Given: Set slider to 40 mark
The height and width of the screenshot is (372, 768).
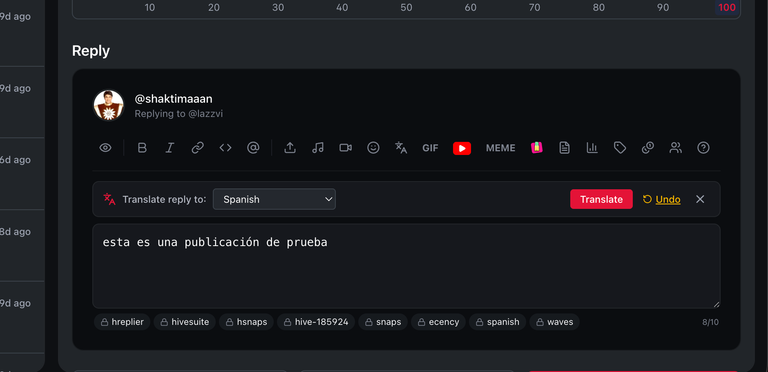Looking at the screenshot, I should pyautogui.click(x=342, y=8).
